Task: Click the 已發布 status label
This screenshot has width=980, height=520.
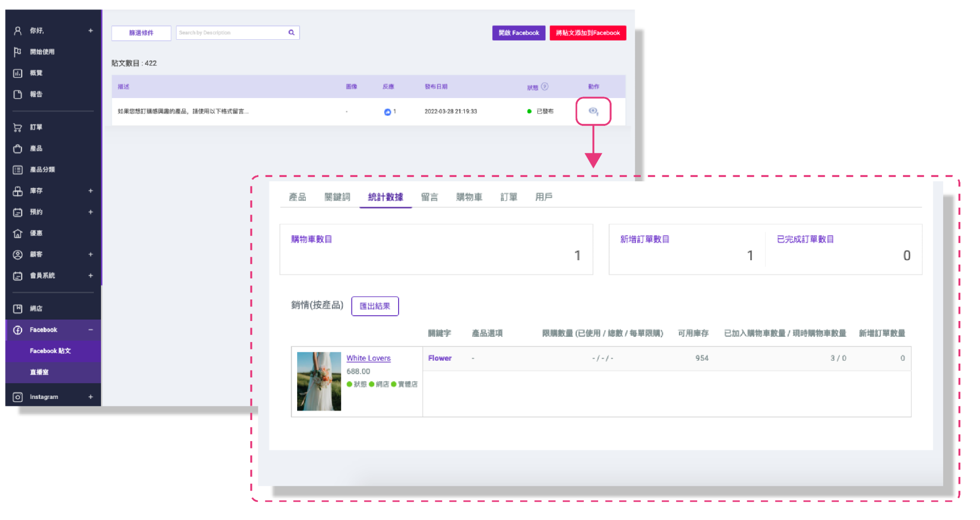Action: tap(545, 112)
